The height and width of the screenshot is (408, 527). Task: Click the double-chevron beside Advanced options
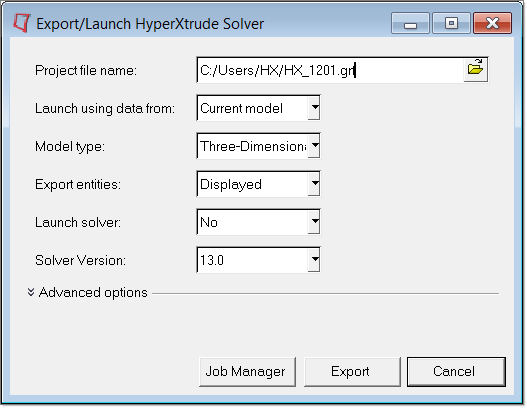coord(31,292)
